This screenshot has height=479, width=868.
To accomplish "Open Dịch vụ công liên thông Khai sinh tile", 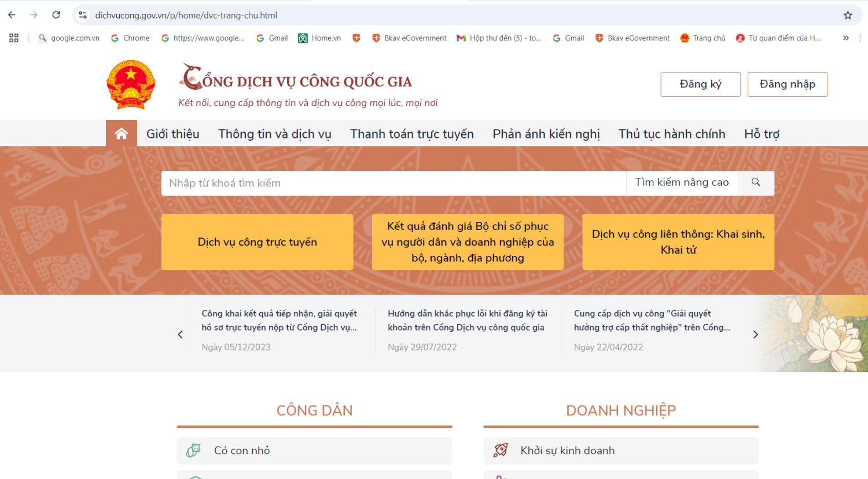I will (678, 242).
